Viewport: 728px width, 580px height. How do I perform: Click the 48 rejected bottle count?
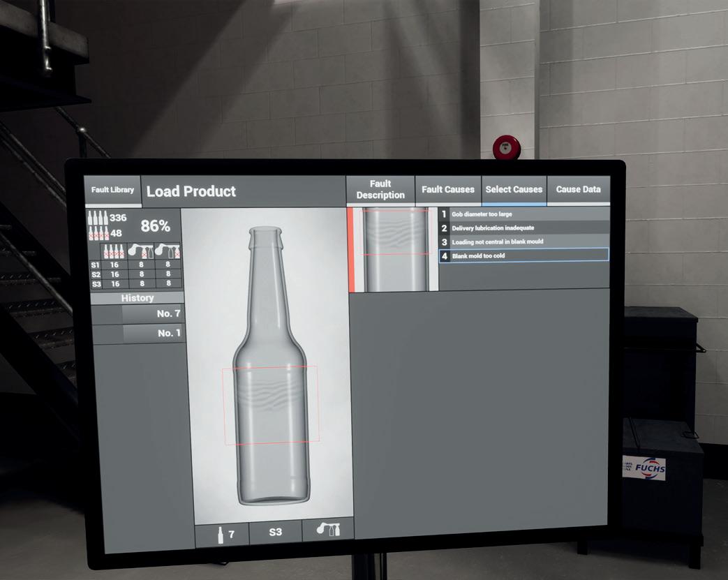click(x=116, y=233)
